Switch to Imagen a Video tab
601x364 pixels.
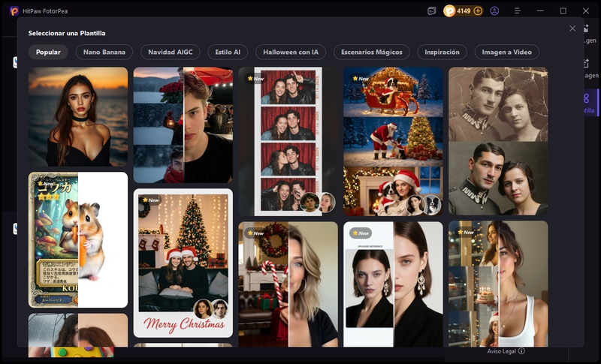pos(506,52)
